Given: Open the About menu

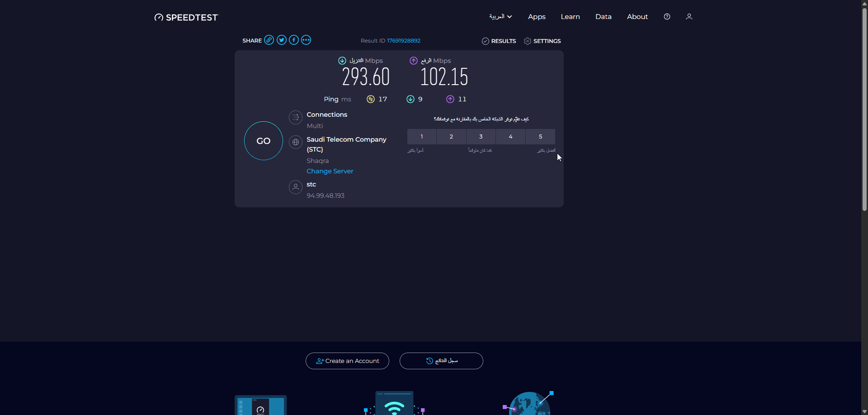Looking at the screenshot, I should [637, 16].
